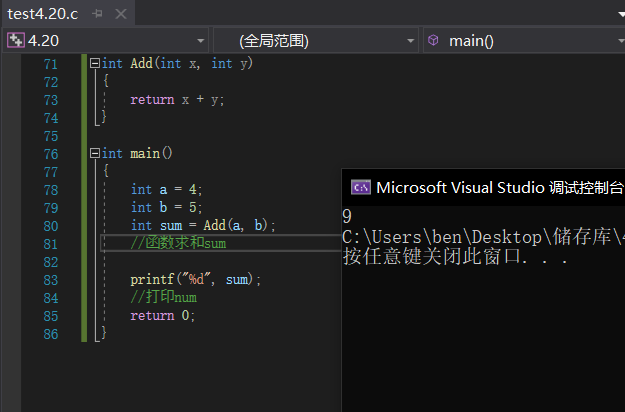The height and width of the screenshot is (412, 625).
Task: Click the console output value 9
Action: point(347,216)
